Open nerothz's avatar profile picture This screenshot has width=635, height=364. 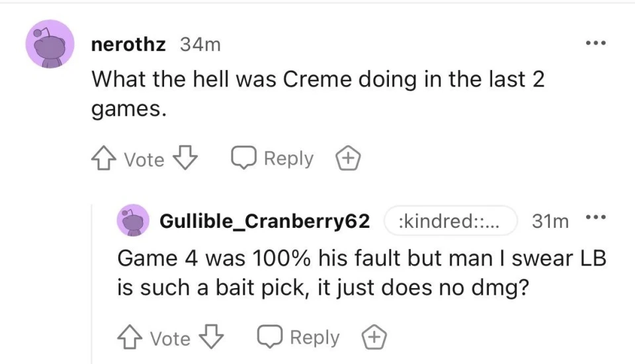point(50,45)
